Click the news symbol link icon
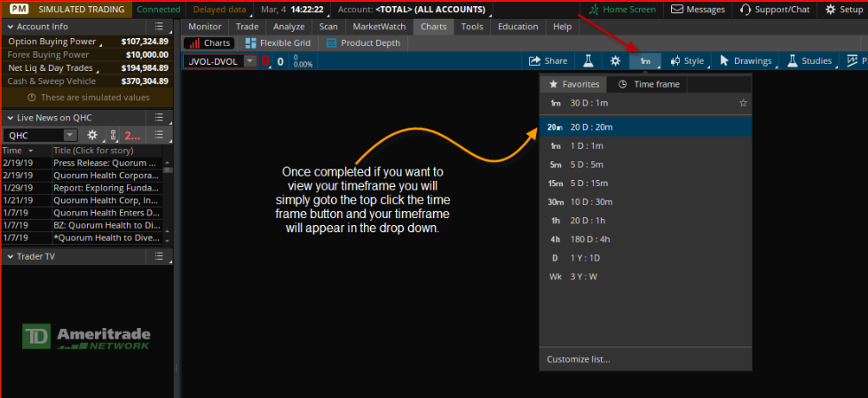The height and width of the screenshot is (398, 868). tap(113, 135)
